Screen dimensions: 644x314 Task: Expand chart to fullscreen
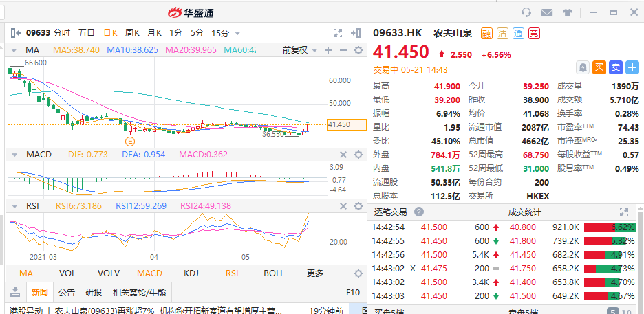338,33
